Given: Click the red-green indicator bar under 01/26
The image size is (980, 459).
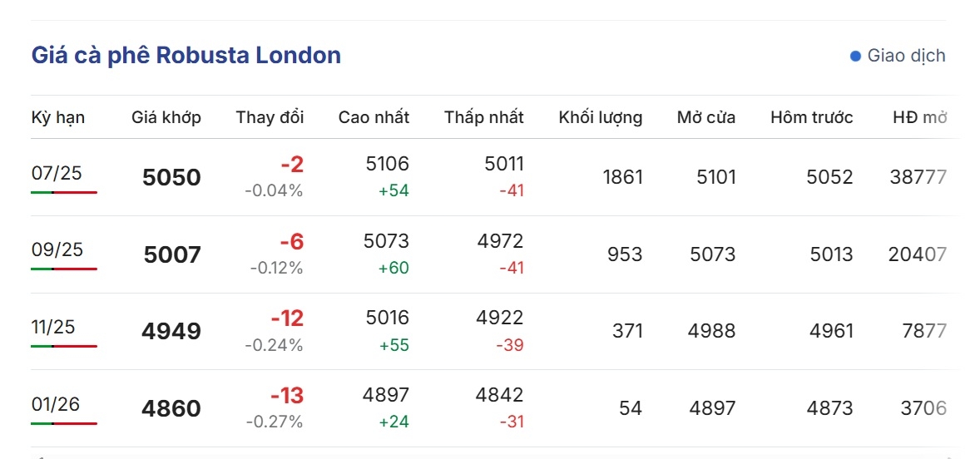Looking at the screenshot, I should point(64,423).
